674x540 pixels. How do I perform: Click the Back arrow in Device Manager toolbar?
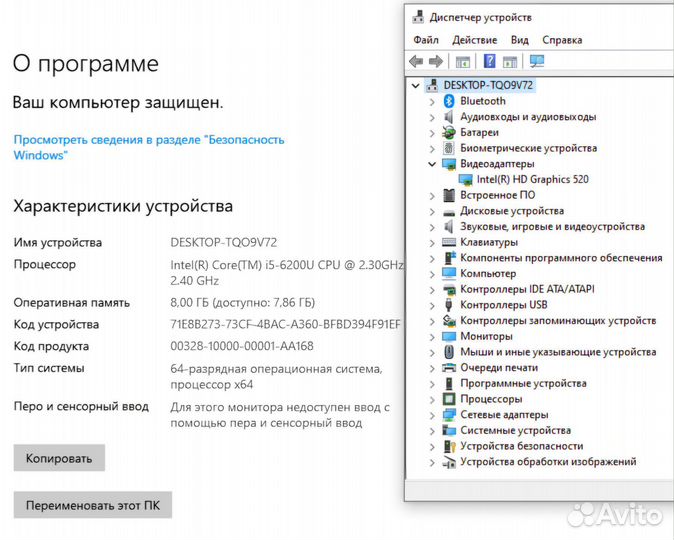click(416, 61)
